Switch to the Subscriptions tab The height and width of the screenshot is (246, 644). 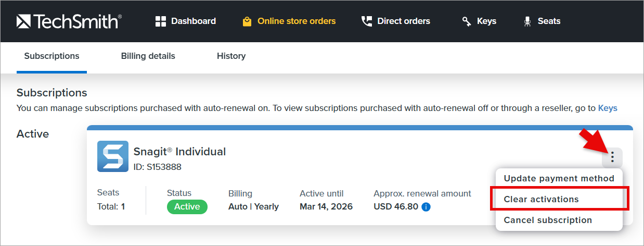(x=51, y=56)
